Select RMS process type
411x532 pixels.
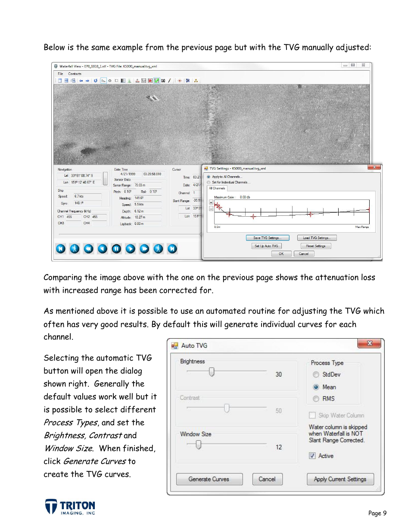coord(316,399)
